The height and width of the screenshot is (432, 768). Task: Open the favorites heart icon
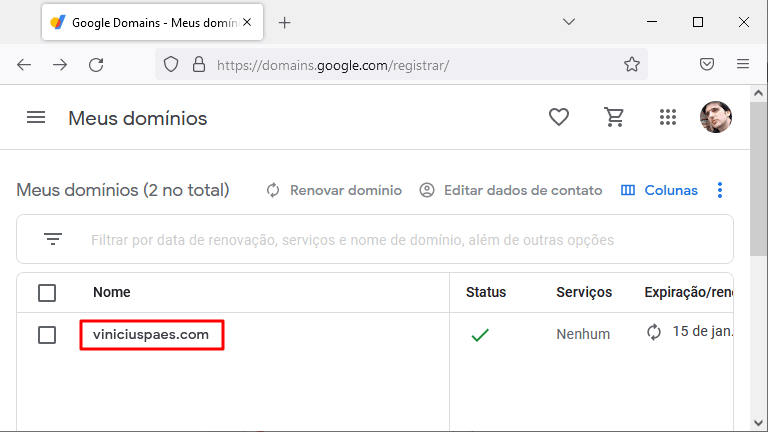(558, 117)
